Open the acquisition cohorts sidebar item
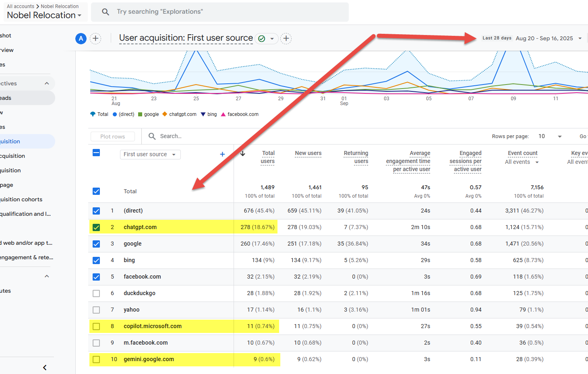 tap(21, 199)
